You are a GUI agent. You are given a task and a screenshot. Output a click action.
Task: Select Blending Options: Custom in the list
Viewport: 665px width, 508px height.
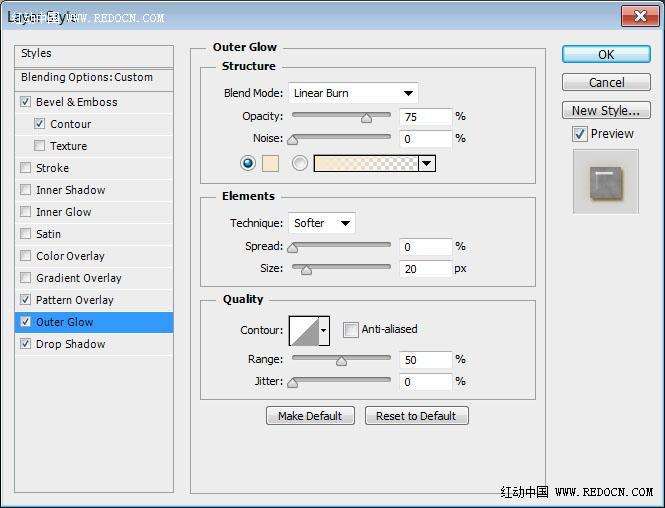(x=87, y=77)
